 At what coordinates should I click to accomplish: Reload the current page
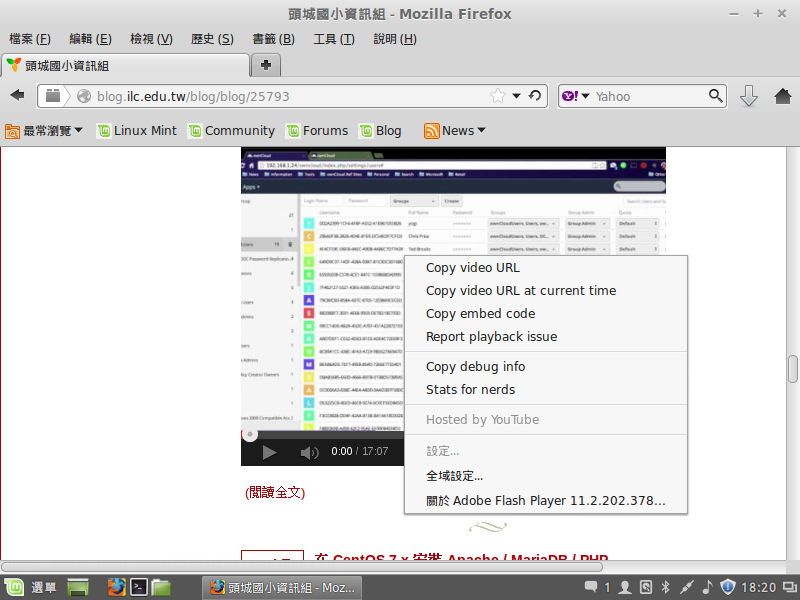point(535,96)
